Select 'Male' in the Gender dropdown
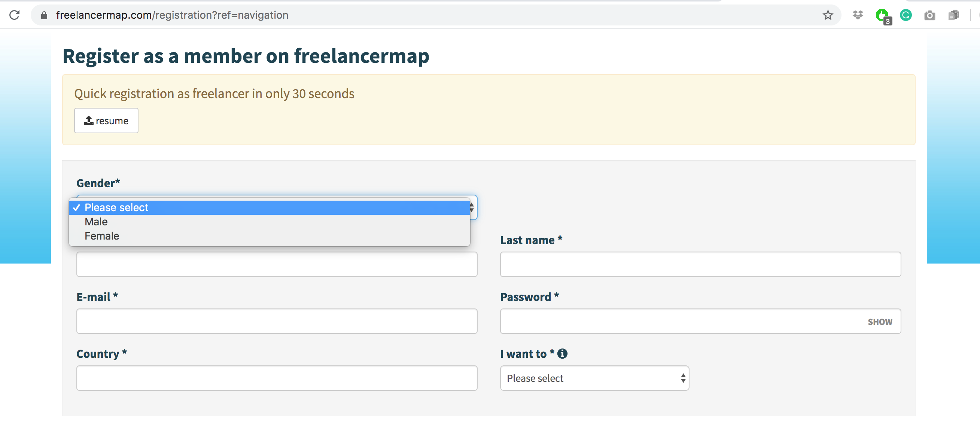 tap(95, 221)
